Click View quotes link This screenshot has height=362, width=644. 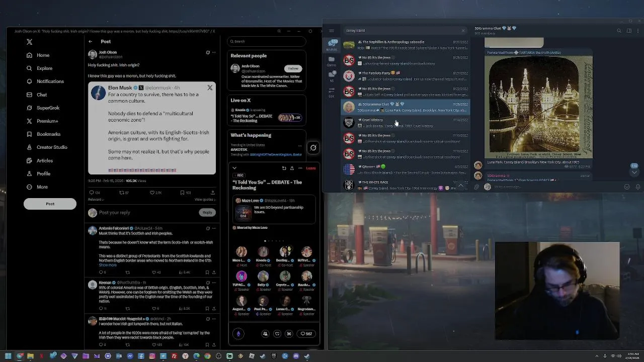pos(205,200)
